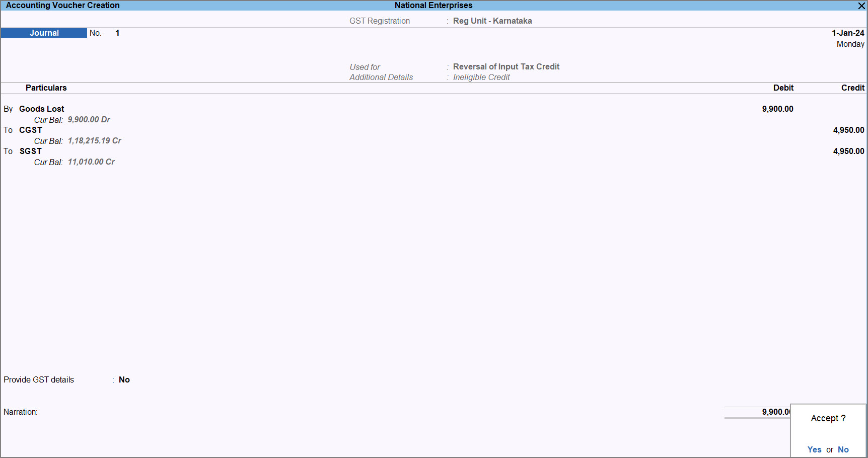The image size is (868, 458).
Task: Close the Accounting Voucher Creation screen
Action: 861,6
